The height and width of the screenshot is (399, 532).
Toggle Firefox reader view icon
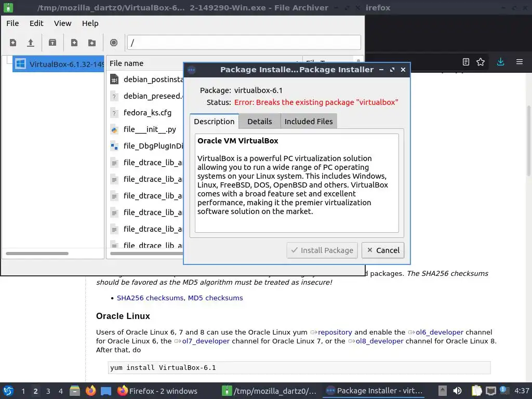click(466, 62)
